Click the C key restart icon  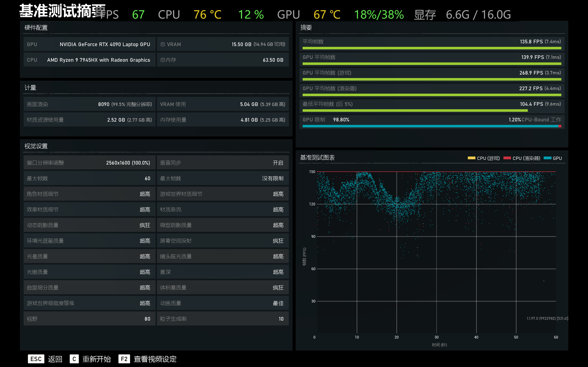pos(74,359)
